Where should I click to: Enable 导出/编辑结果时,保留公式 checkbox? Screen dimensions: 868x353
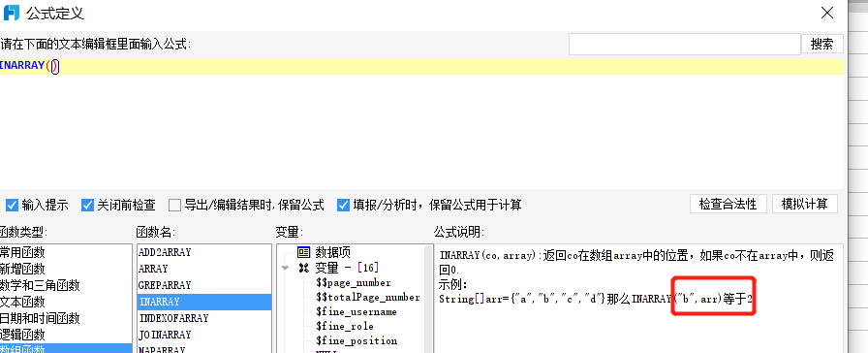coord(175,205)
